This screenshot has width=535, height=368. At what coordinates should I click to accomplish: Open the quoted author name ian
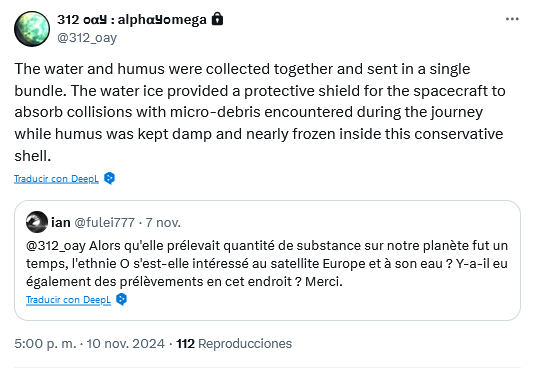[x=61, y=222]
